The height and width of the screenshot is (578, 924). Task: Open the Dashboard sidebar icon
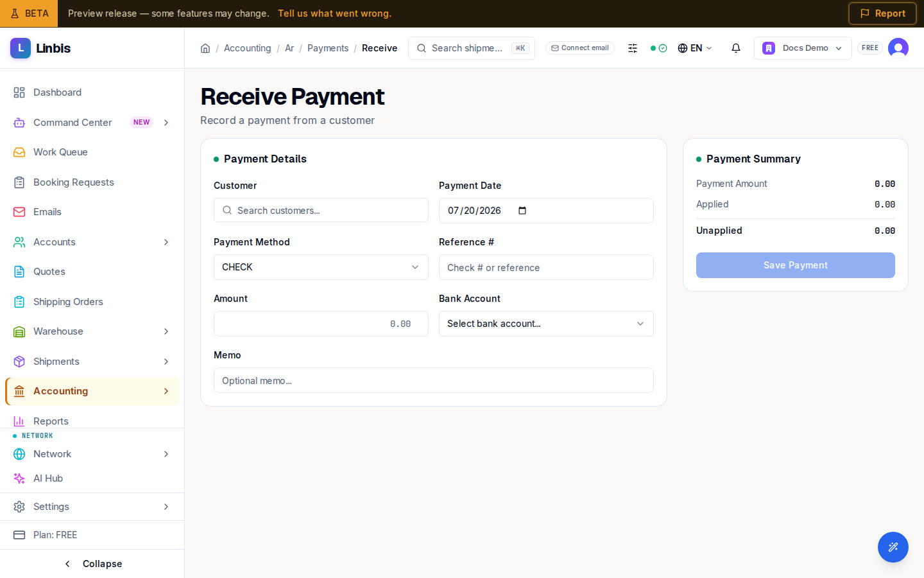(19, 92)
